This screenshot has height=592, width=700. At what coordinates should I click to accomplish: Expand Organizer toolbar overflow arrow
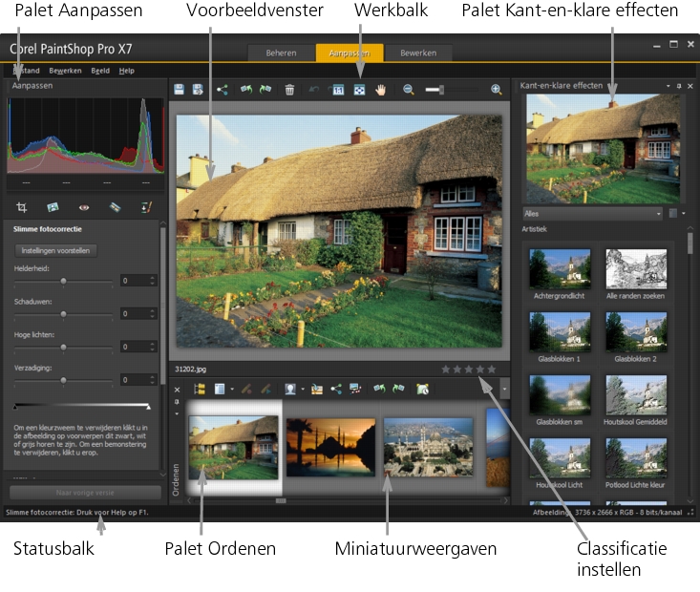[504, 389]
